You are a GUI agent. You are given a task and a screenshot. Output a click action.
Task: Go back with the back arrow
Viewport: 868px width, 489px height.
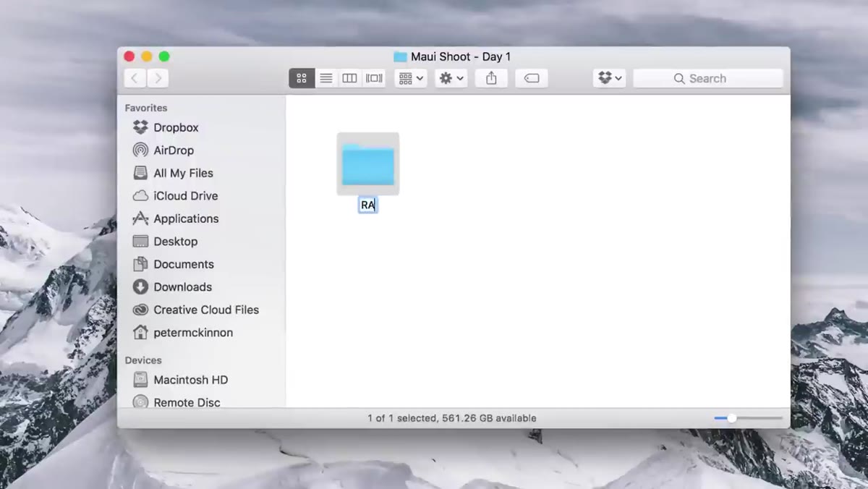pos(135,78)
